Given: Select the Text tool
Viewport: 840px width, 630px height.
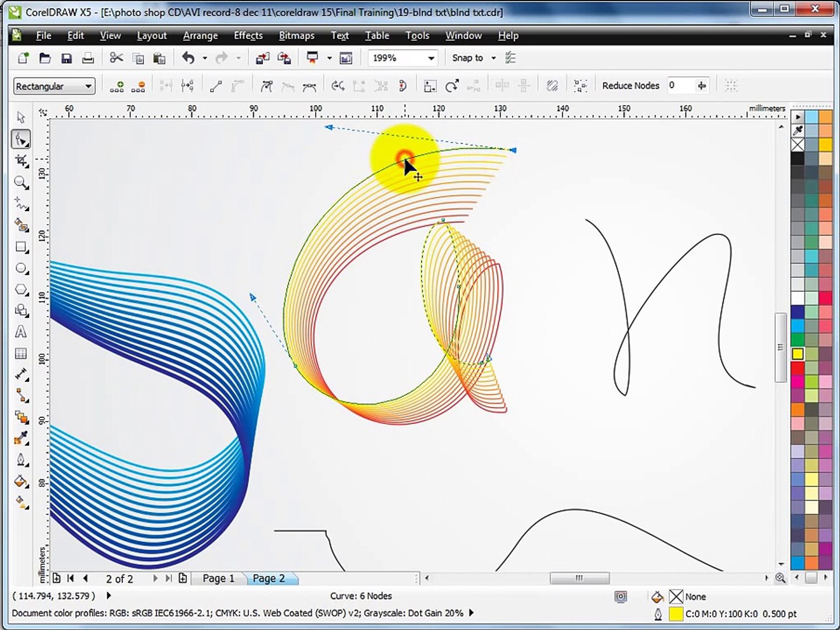Looking at the screenshot, I should (21, 332).
